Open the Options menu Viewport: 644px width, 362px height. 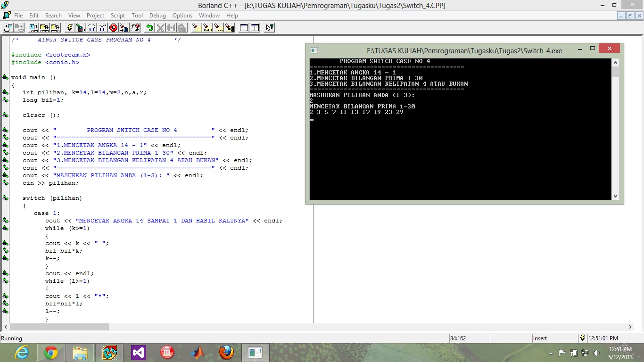(182, 15)
